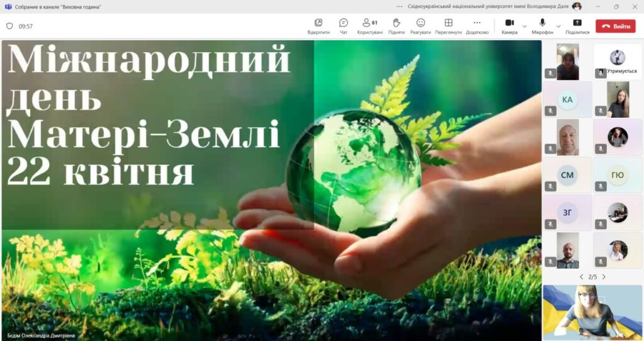Go to previous participants page
This screenshot has width=644, height=341.
click(x=581, y=277)
